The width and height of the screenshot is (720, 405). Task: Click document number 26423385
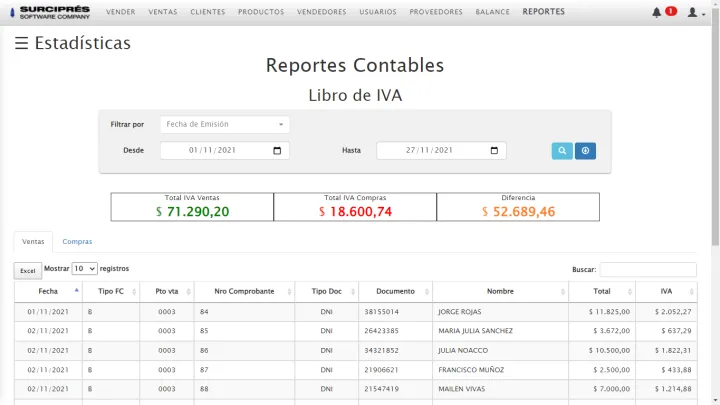tap(382, 331)
